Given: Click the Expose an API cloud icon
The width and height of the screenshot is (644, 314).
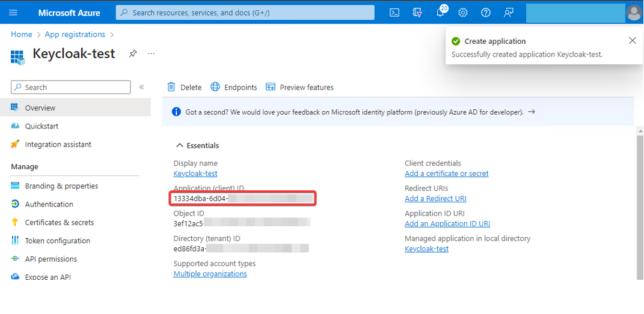Looking at the screenshot, I should 15,277.
